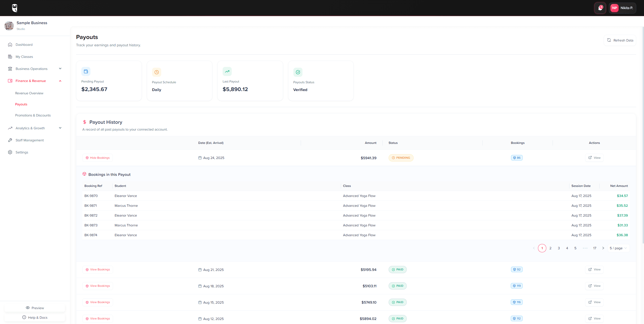Click the NP avatar for Nikita P.
Image resolution: width=644 pixels, height=324 pixels.
614,8
